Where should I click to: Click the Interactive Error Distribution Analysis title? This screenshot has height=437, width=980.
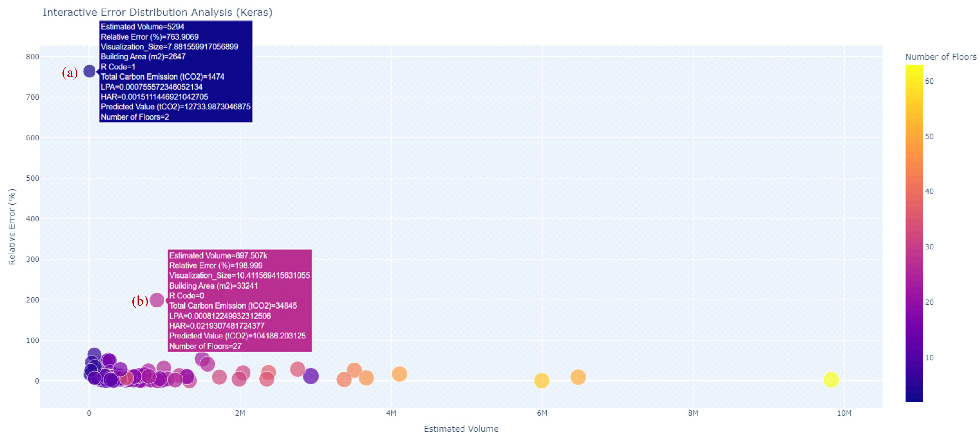158,12
